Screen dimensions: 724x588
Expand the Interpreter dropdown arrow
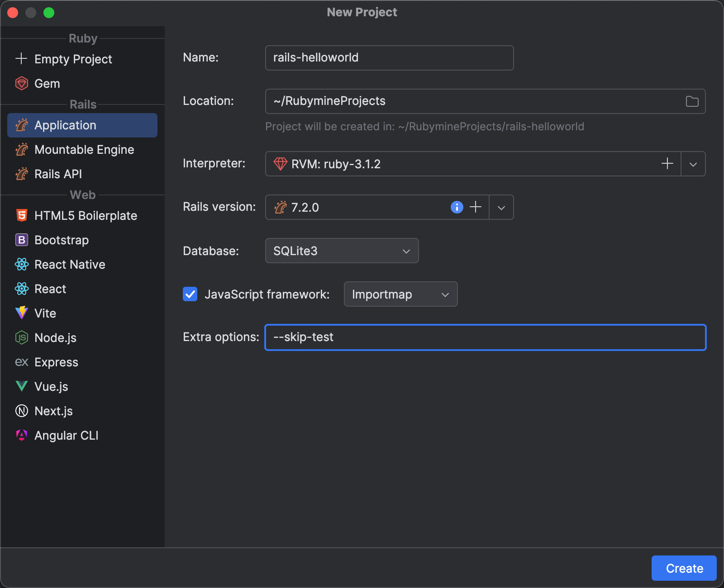coord(693,164)
